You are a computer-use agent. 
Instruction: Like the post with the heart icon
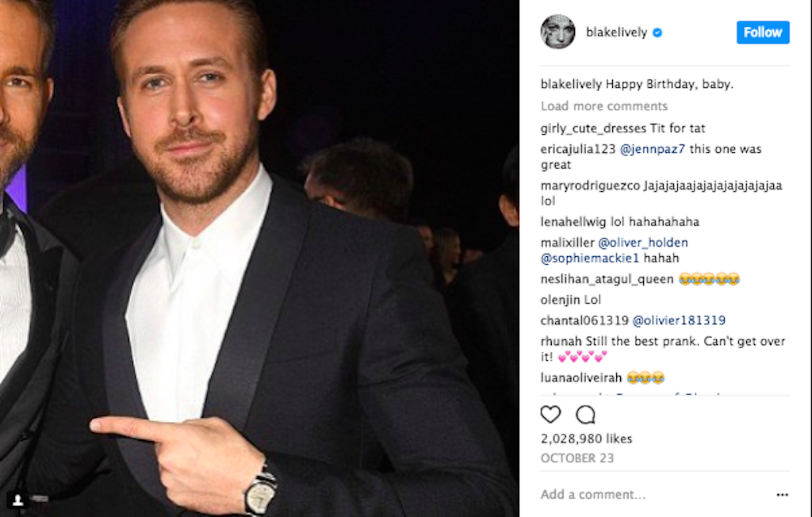tap(550, 414)
